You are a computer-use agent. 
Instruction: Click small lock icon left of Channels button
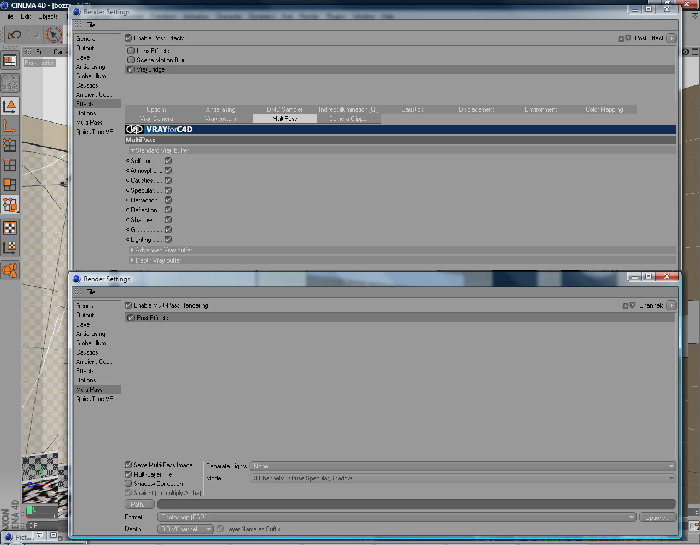pyautogui.click(x=625, y=306)
